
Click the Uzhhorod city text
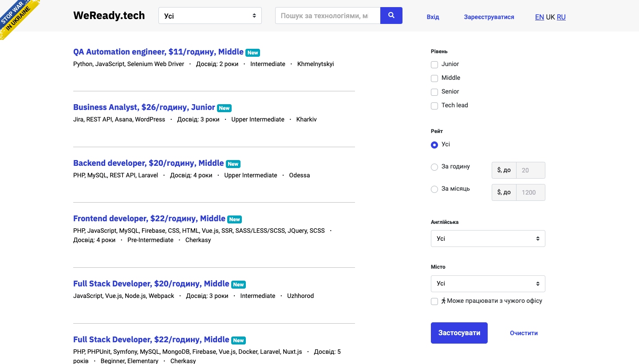pyautogui.click(x=300, y=296)
